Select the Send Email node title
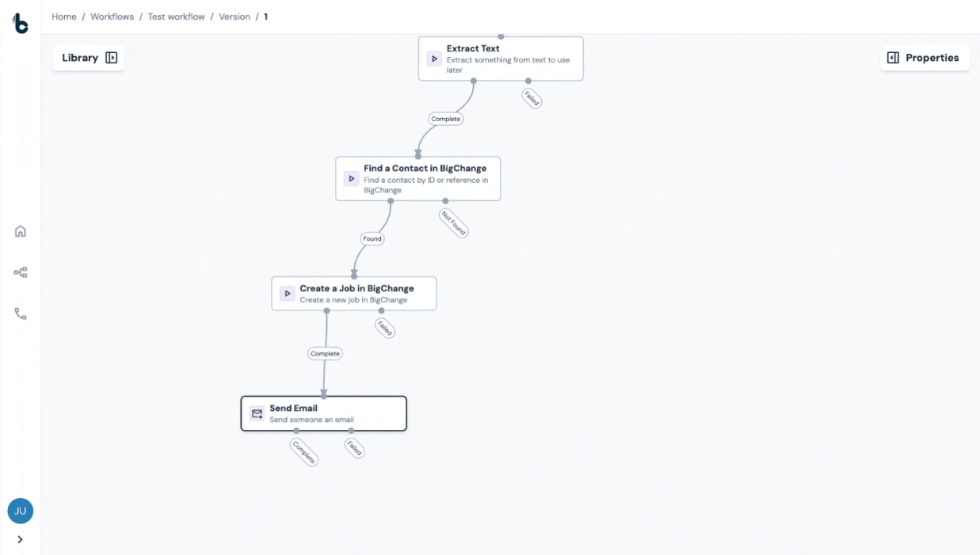980x555 pixels. click(x=293, y=409)
